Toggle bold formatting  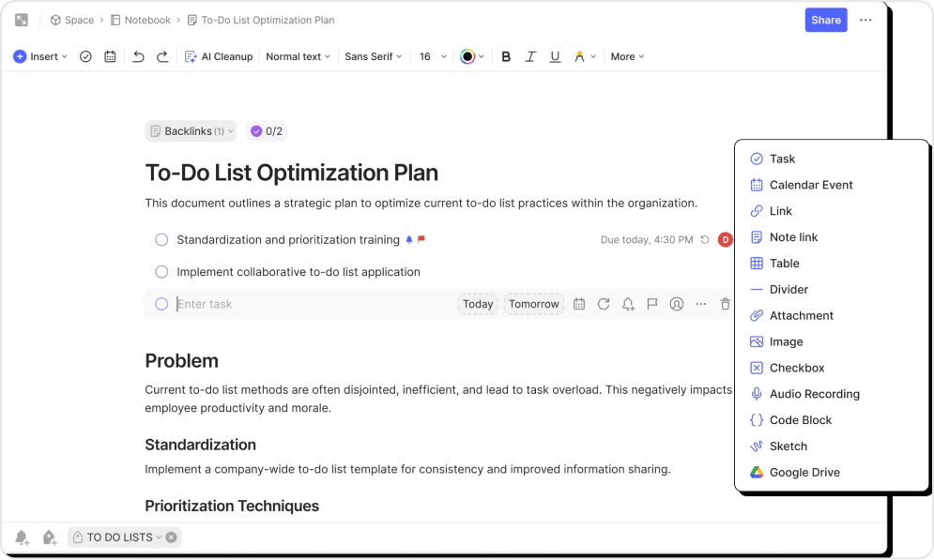point(506,56)
